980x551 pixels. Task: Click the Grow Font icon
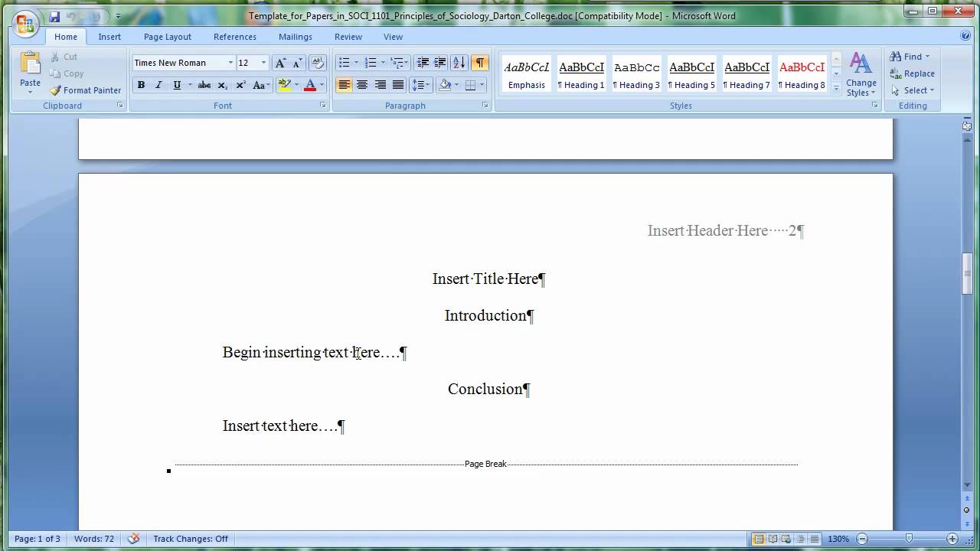coord(280,63)
